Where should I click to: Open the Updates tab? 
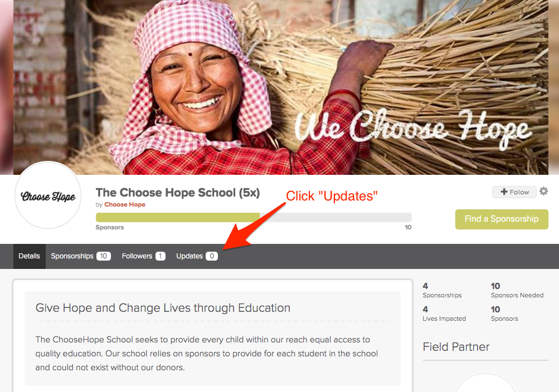(197, 256)
